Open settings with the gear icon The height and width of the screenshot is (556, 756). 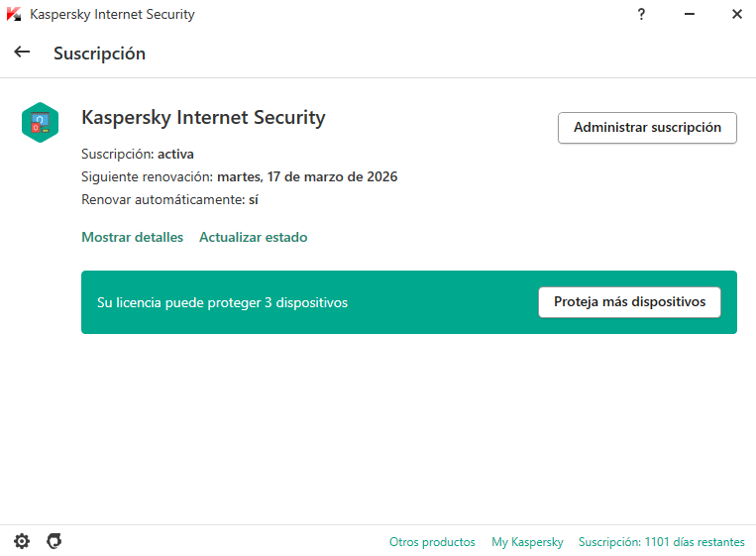point(21,541)
